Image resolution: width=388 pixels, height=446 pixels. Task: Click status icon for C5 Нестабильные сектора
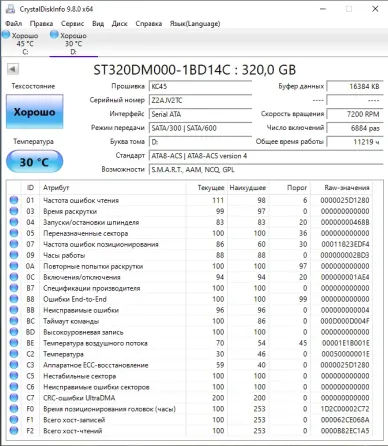point(14,376)
